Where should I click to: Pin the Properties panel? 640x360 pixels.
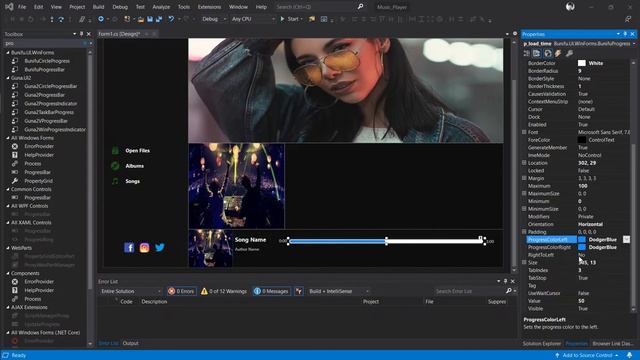(625, 34)
